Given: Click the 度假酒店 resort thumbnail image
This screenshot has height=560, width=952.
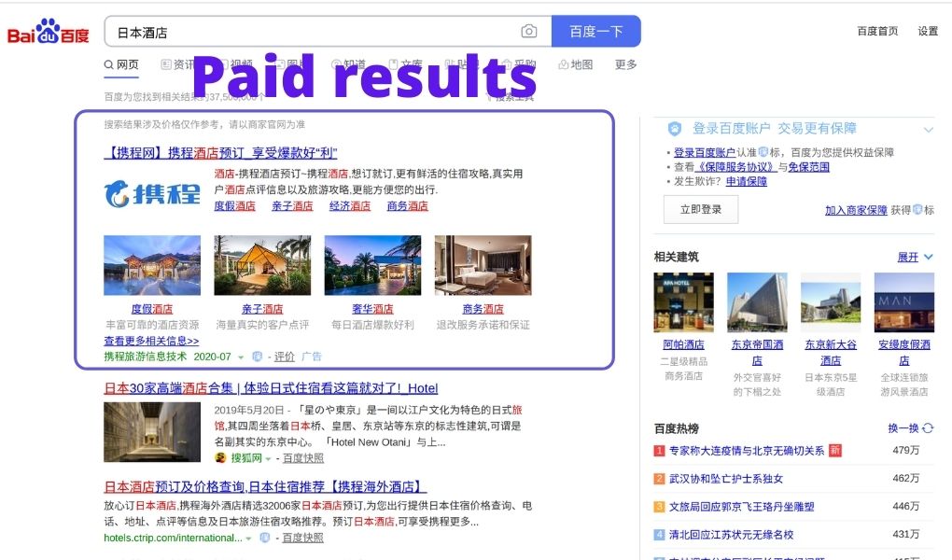Looking at the screenshot, I should click(152, 265).
